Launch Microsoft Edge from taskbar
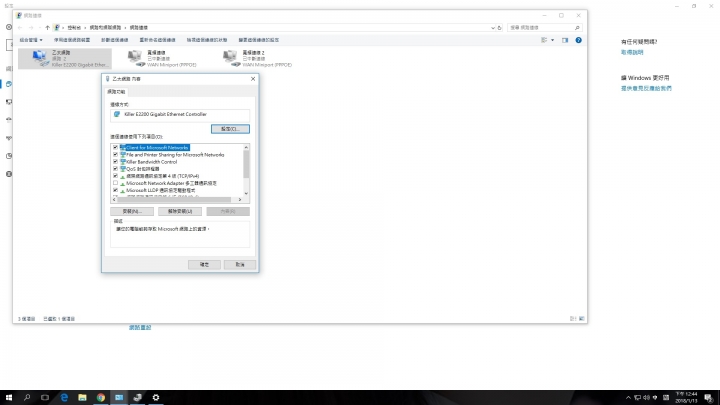The width and height of the screenshot is (720, 405). (x=64, y=397)
